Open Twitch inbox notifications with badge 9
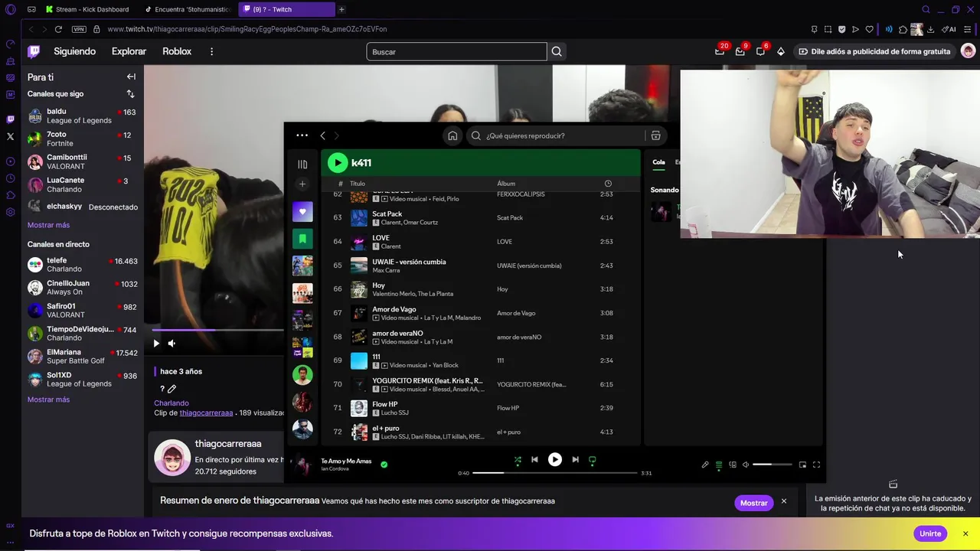Screen dimensions: 980x551 (740, 51)
